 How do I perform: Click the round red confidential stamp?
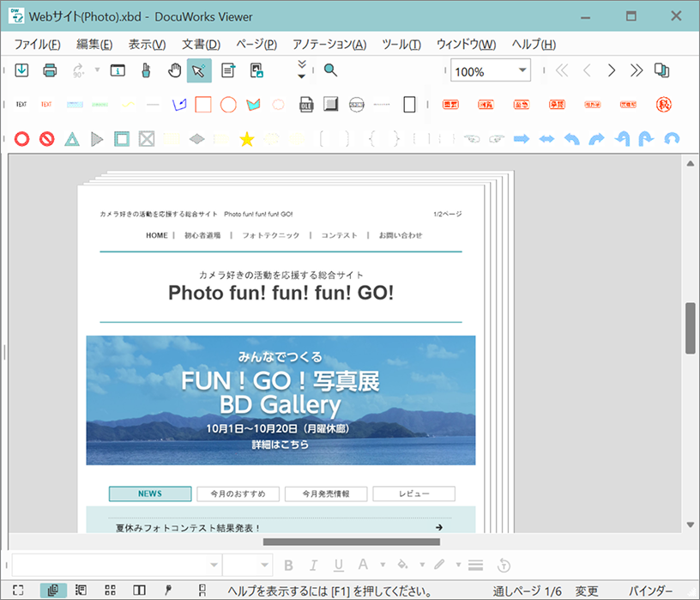click(x=664, y=105)
